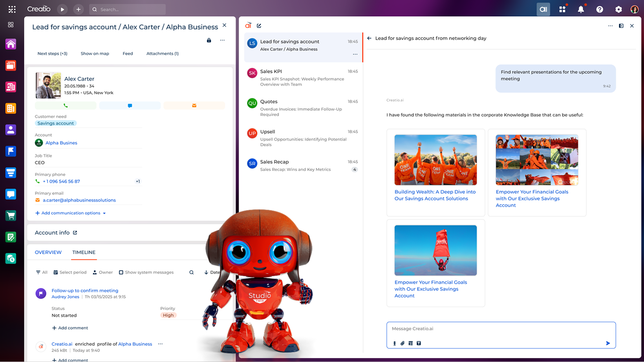The height and width of the screenshot is (362, 644).
Task: Open the Attachments (1) tab
Action: tap(162, 53)
